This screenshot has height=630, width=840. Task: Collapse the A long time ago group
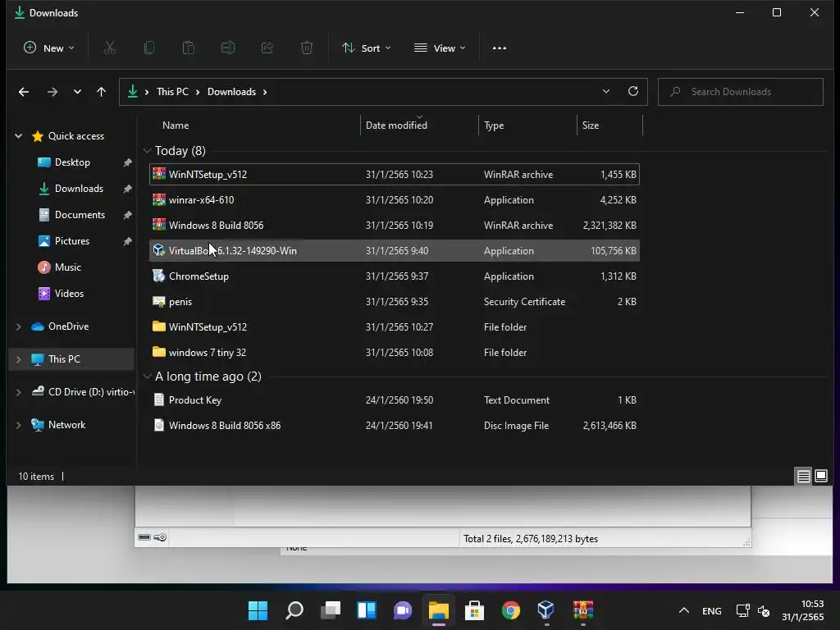click(148, 377)
